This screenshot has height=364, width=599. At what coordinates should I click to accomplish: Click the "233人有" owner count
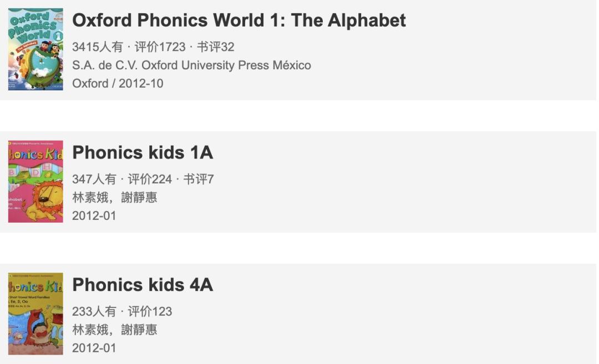coord(94,311)
